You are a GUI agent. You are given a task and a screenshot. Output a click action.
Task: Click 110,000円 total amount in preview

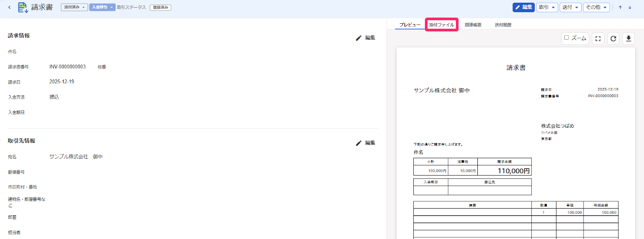514,171
